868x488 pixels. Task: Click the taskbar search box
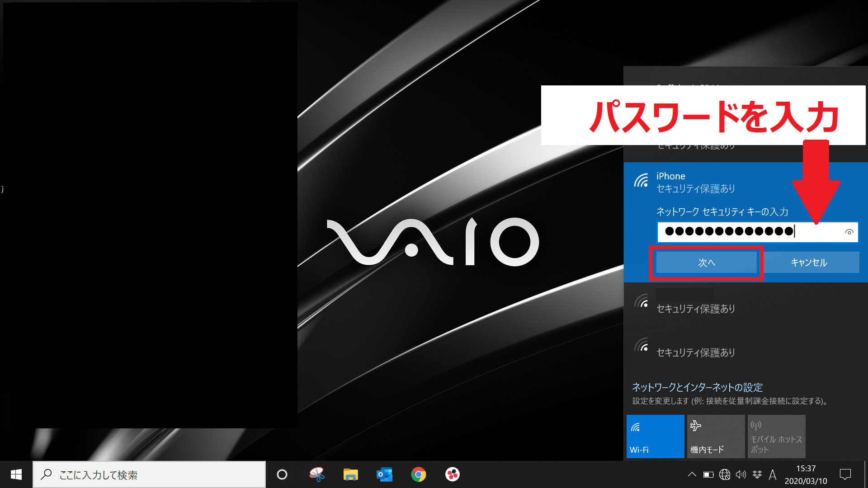coord(149,474)
